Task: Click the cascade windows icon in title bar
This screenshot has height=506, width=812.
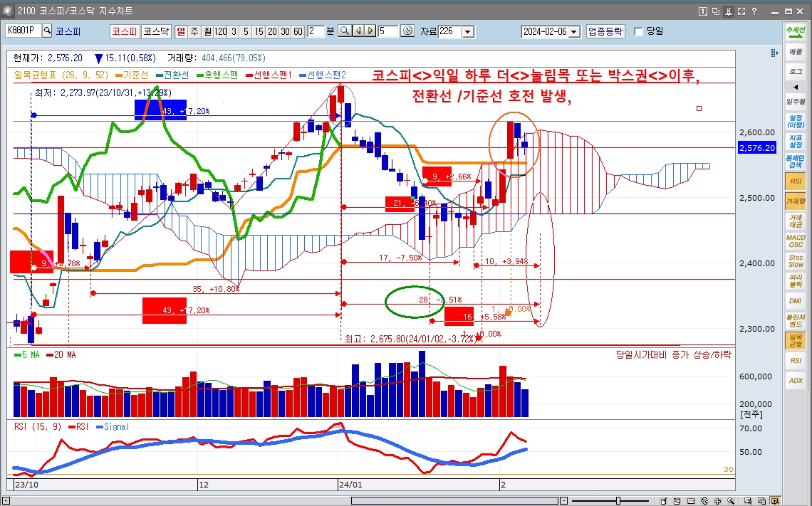Action: [x=716, y=11]
